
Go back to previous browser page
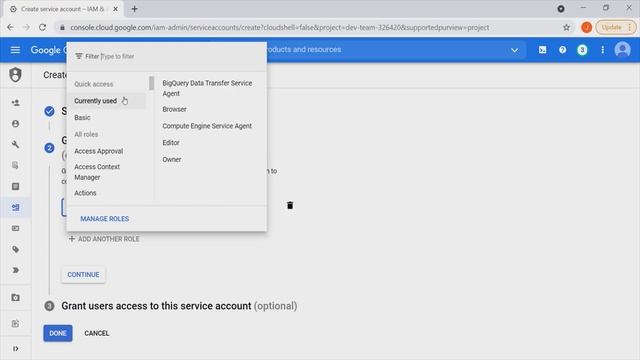click(x=10, y=27)
